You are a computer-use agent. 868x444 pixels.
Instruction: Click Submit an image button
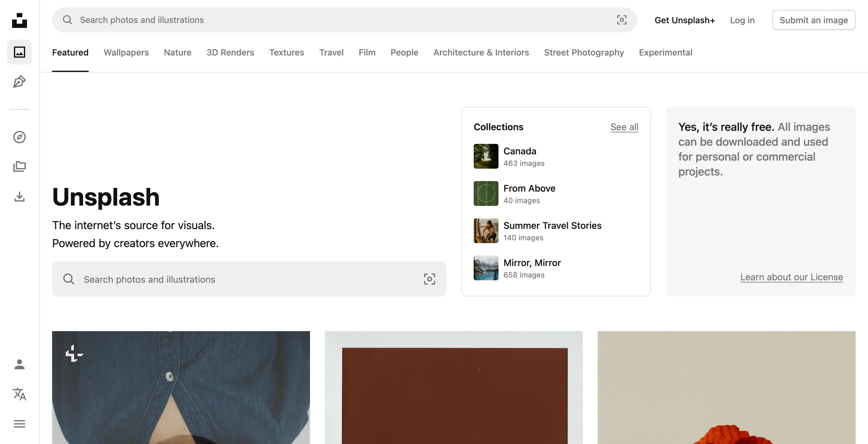pos(814,20)
